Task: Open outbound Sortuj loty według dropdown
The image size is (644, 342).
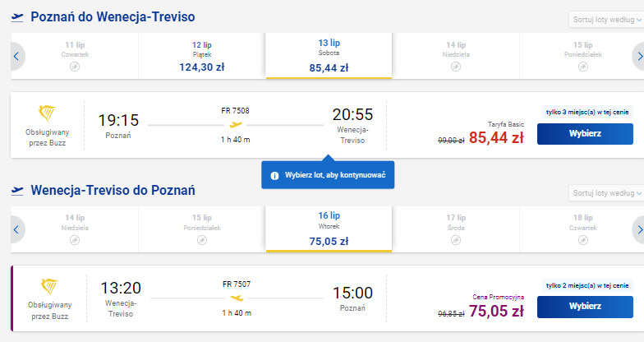Action: tap(606, 20)
